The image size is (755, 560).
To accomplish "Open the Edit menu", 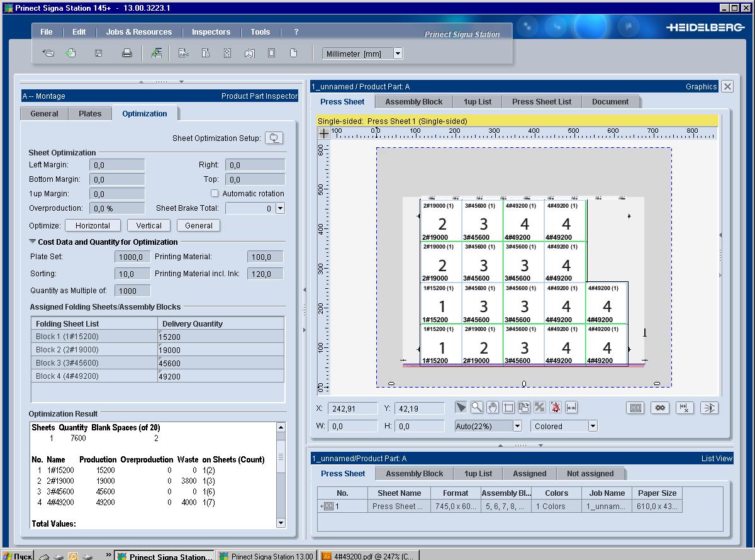I will coord(79,32).
